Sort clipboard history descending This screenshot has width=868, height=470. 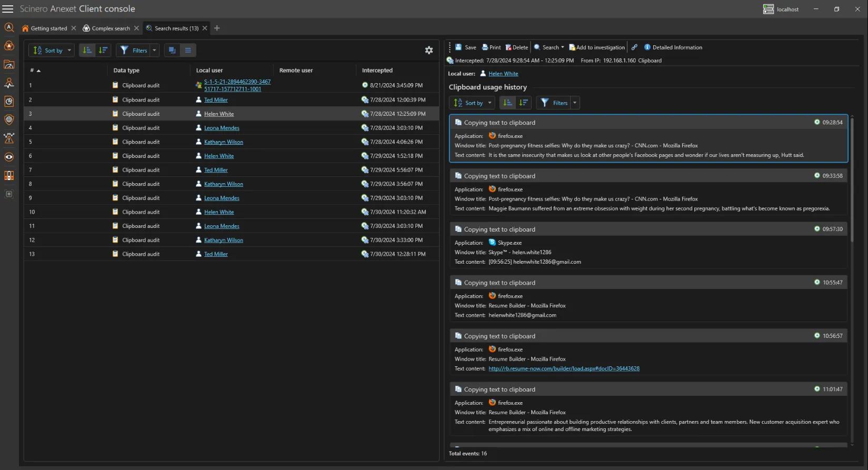[523, 103]
